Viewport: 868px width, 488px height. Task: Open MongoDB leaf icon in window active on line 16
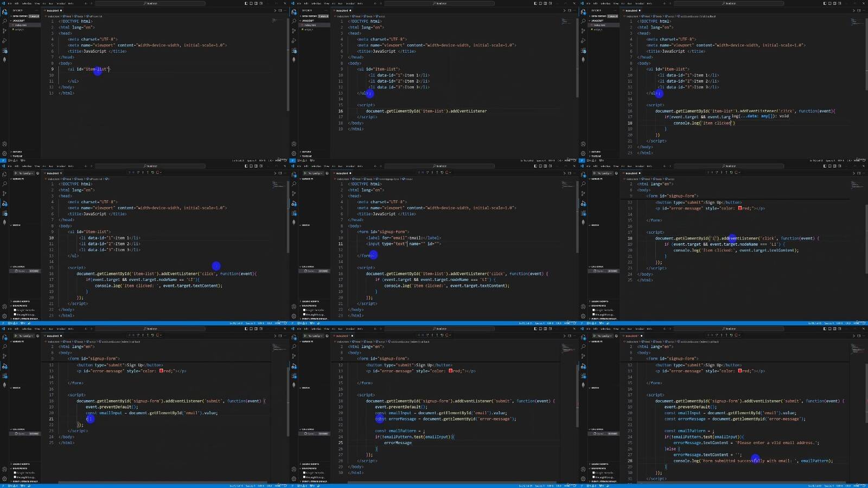(293, 60)
